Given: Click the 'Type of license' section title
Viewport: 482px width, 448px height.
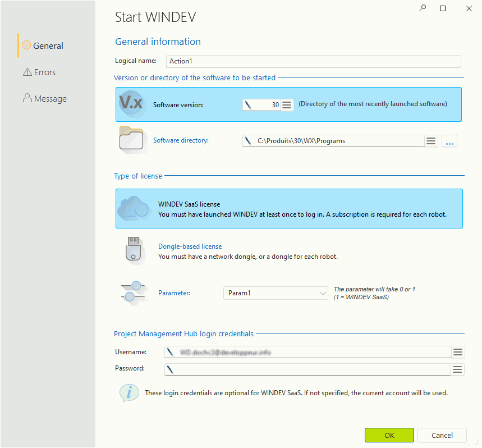Looking at the screenshot, I should [137, 176].
